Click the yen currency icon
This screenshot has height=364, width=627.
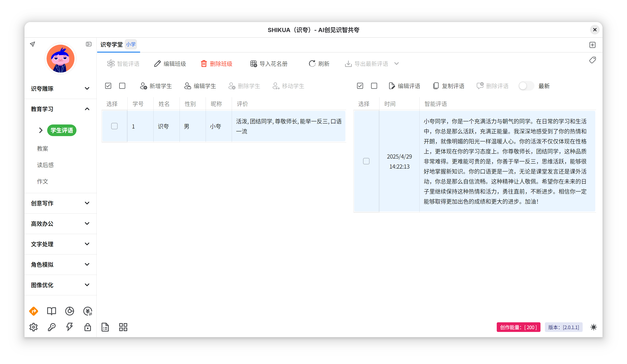[x=88, y=311]
